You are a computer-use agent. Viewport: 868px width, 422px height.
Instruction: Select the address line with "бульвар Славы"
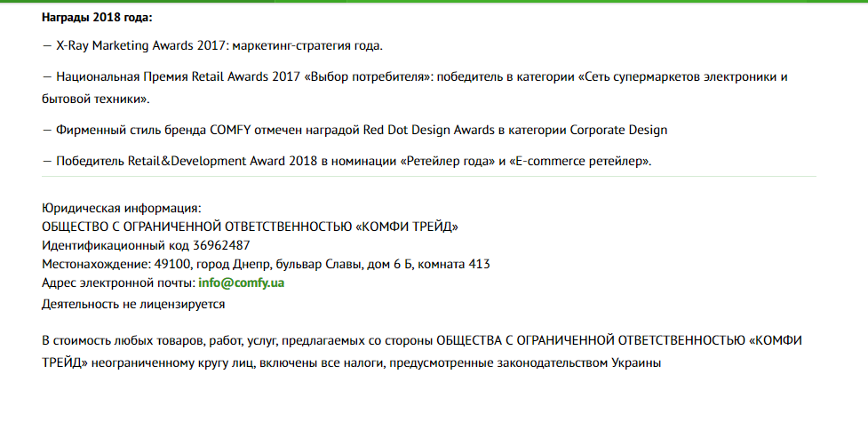[266, 264]
